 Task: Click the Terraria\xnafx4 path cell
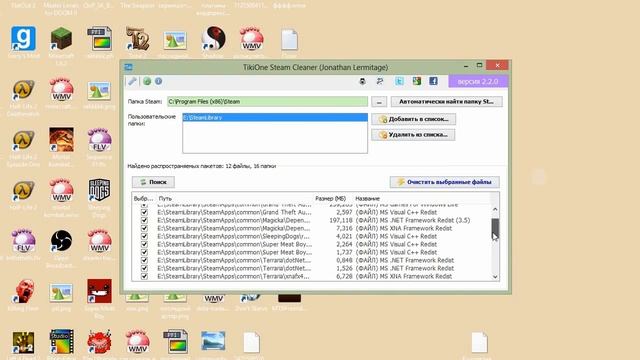[233, 276]
